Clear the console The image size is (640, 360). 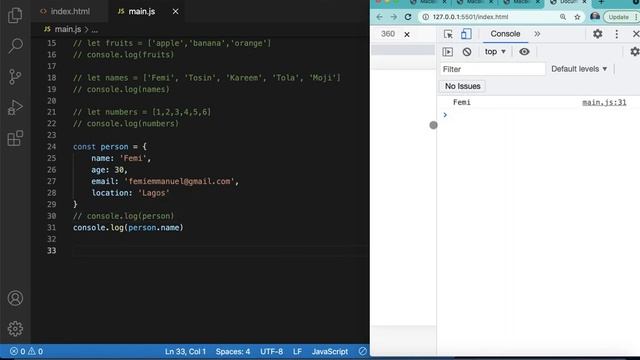click(467, 52)
